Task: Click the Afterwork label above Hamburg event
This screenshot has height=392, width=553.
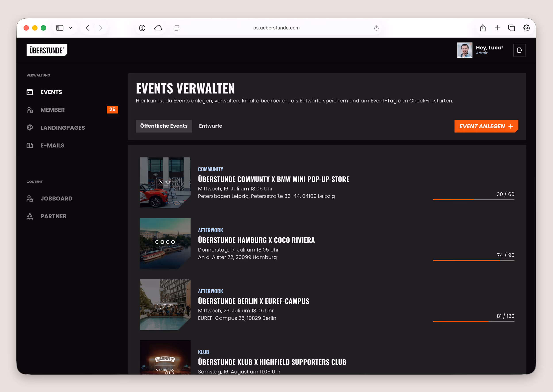Action: [211, 230]
